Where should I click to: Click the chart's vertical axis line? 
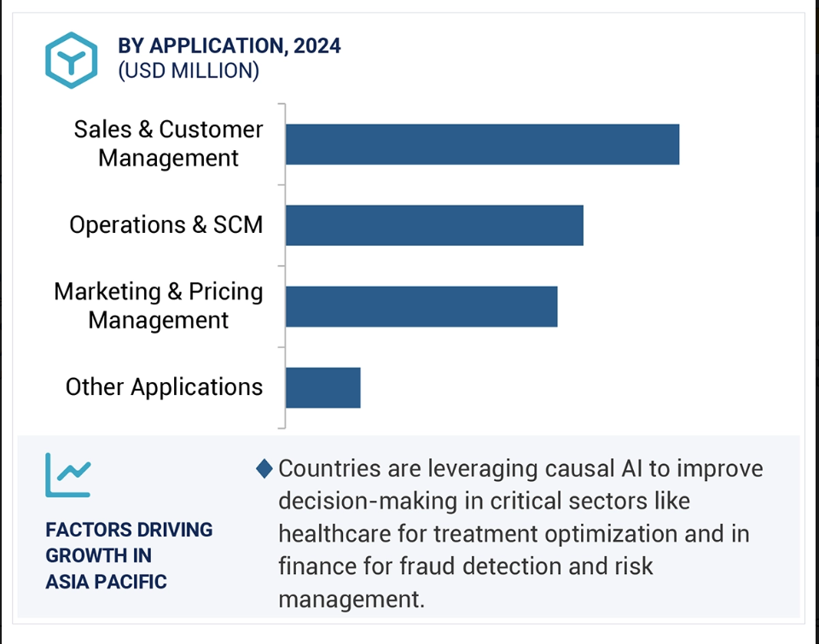click(x=285, y=266)
